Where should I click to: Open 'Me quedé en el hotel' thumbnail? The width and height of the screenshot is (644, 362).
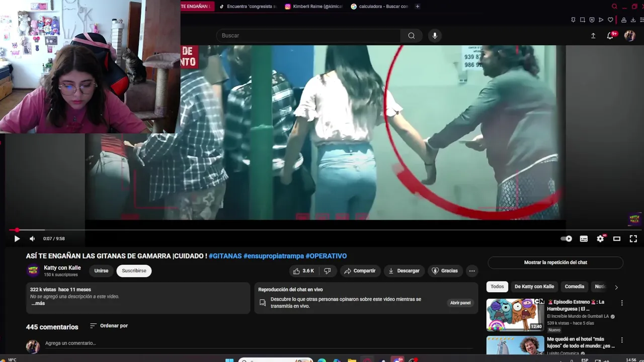tap(515, 345)
